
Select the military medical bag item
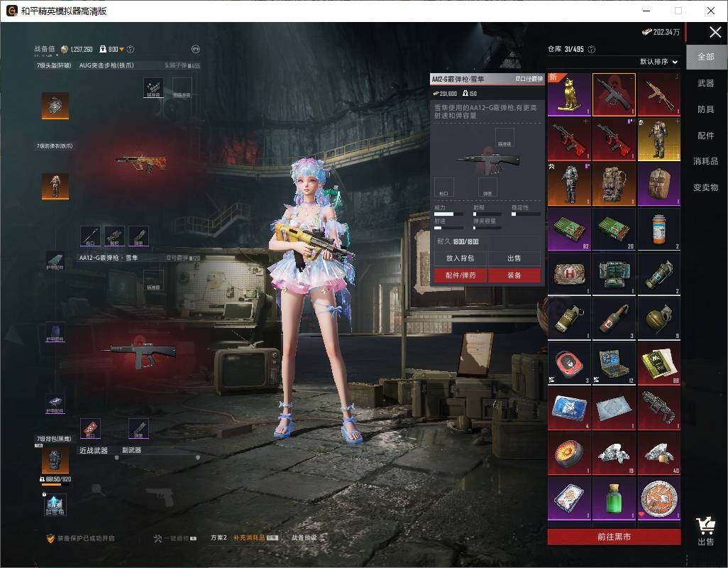coord(614,274)
